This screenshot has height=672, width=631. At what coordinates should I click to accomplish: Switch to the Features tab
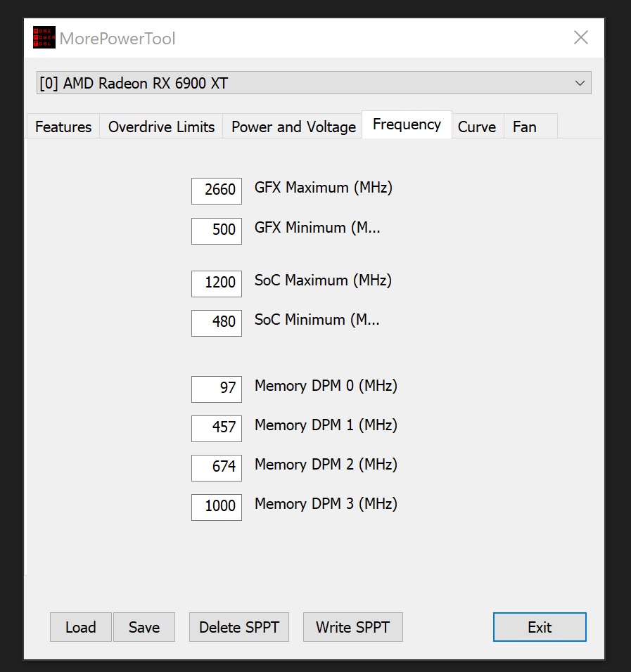(63, 127)
